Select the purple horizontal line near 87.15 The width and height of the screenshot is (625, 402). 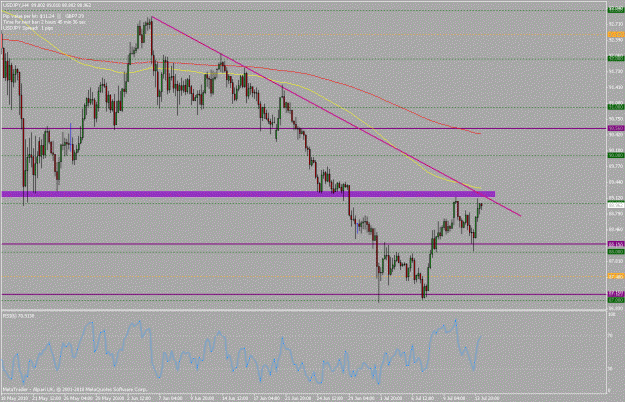303,294
